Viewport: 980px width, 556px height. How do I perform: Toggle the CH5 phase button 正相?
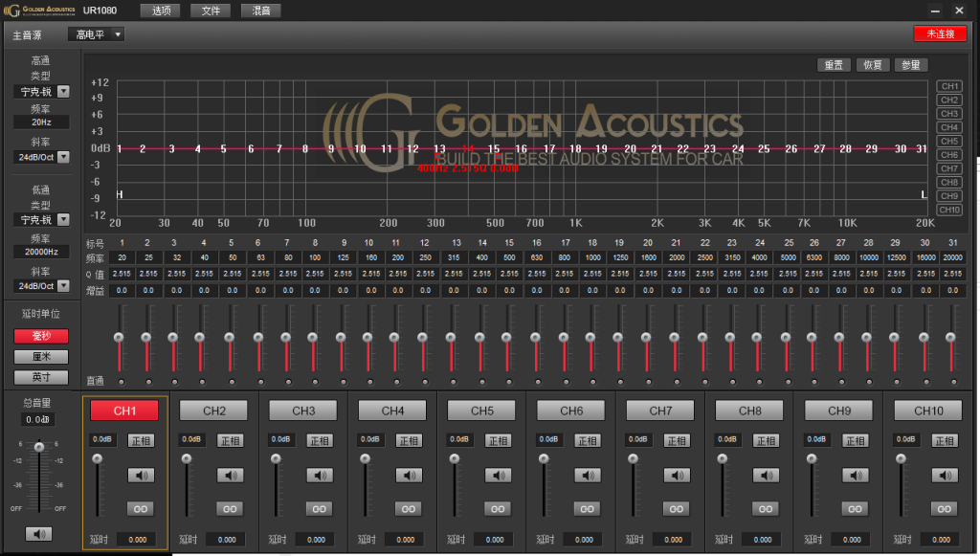(x=498, y=440)
